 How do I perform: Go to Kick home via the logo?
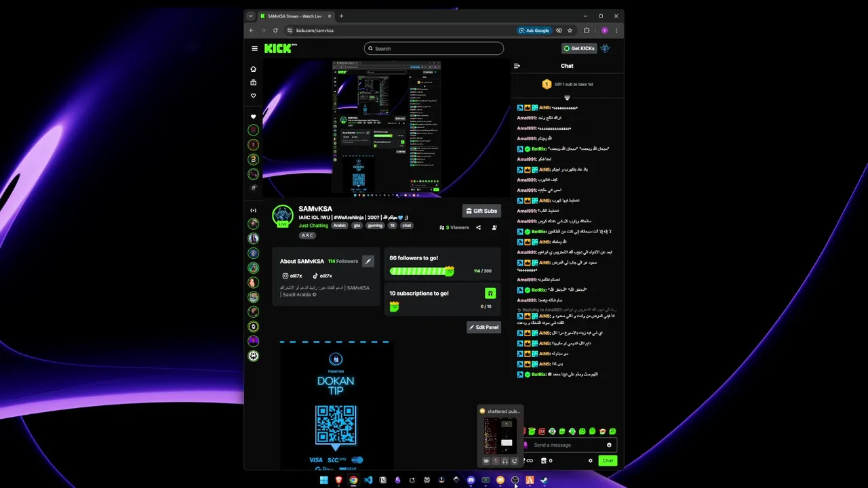[x=280, y=48]
